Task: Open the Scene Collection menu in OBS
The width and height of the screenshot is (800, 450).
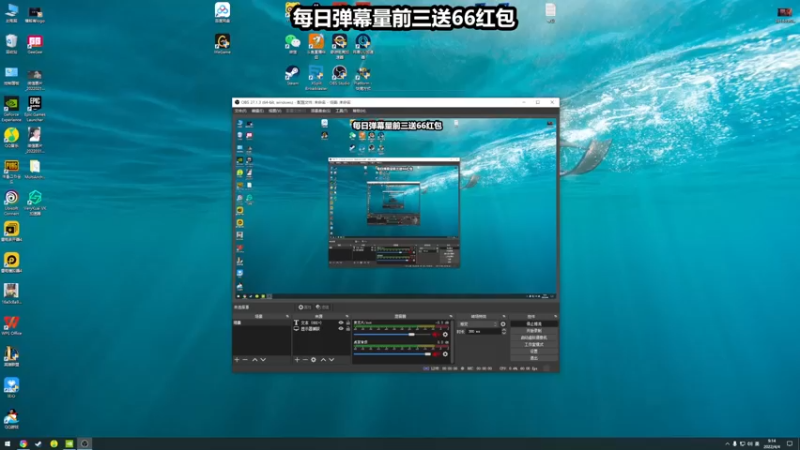Action: click(x=320, y=111)
